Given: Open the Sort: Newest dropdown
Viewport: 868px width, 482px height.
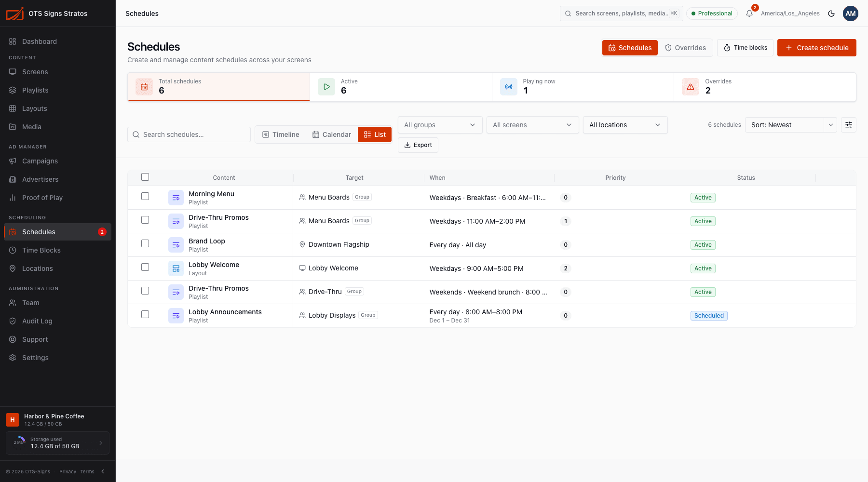Looking at the screenshot, I should coord(791,125).
